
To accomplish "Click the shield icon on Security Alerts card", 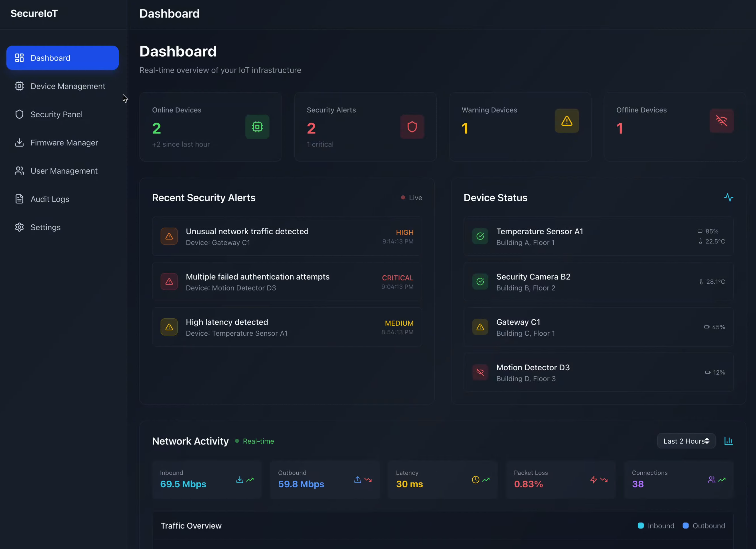I will click(412, 127).
